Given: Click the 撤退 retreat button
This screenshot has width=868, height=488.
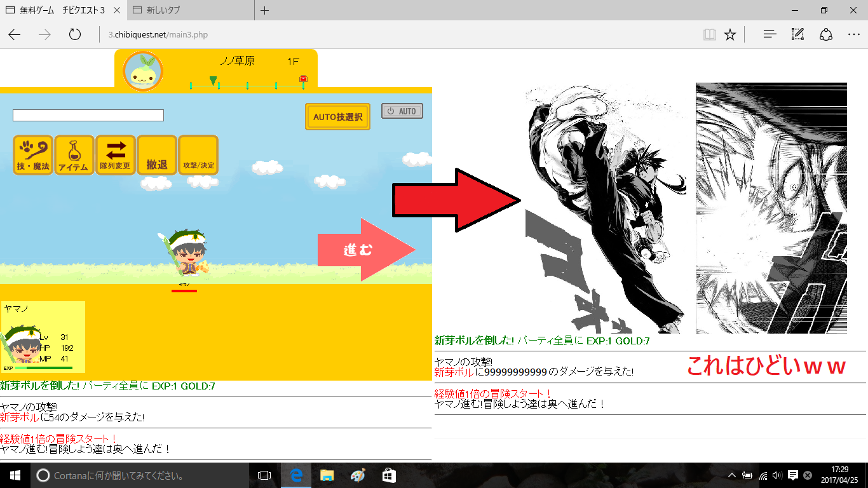Looking at the screenshot, I should pyautogui.click(x=157, y=155).
